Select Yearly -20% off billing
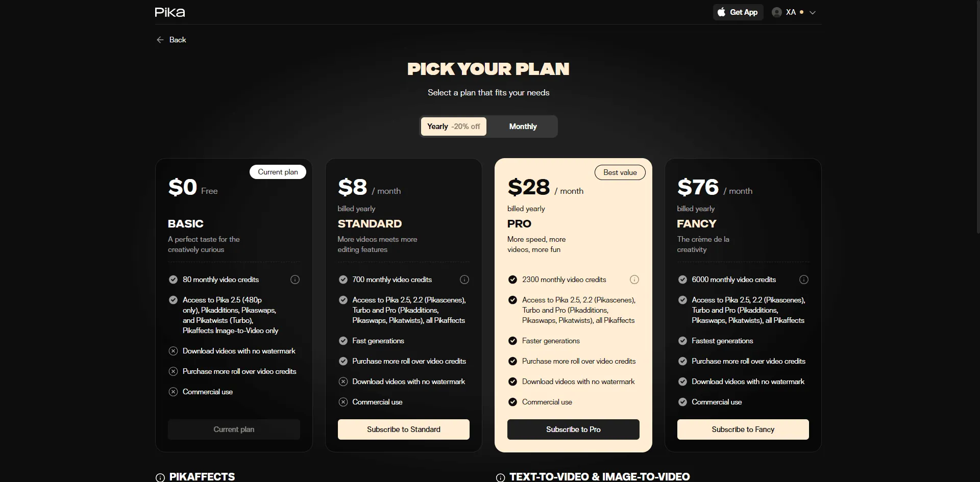The width and height of the screenshot is (980, 482). (453, 126)
